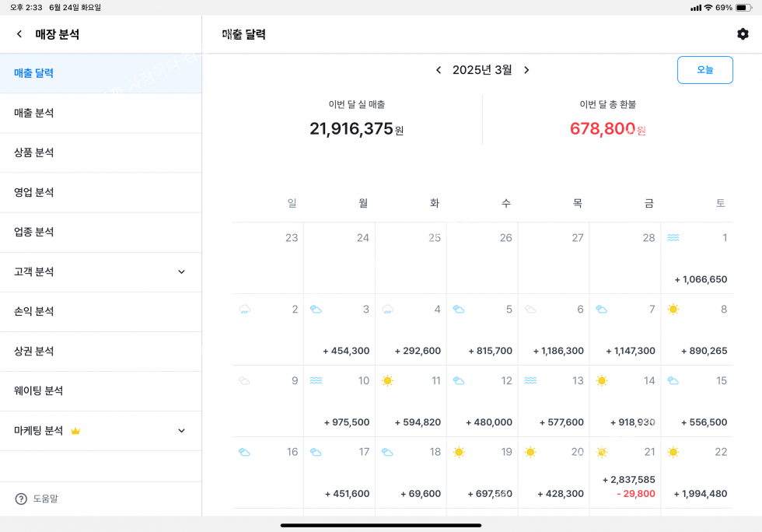The height and width of the screenshot is (532, 762).
Task: Open settings with the gear icon
Action: (x=743, y=34)
